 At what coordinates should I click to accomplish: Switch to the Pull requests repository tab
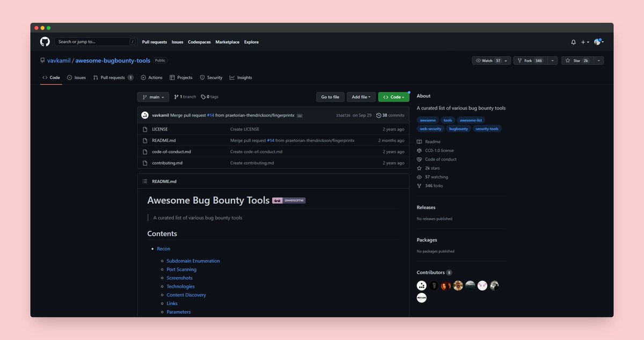113,77
